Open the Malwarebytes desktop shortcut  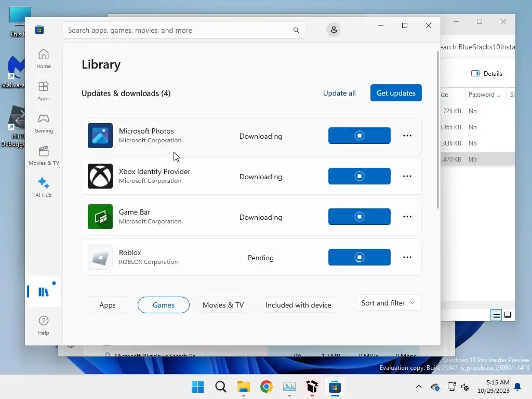coord(13,72)
